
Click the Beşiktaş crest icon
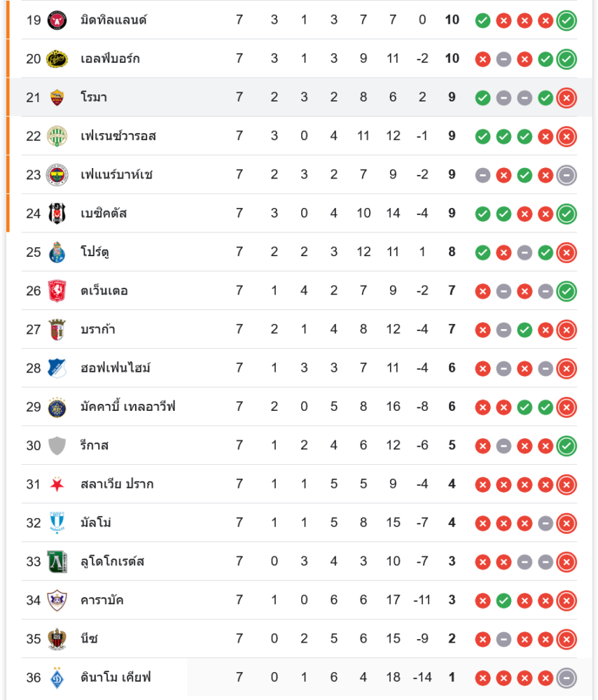tap(57, 213)
